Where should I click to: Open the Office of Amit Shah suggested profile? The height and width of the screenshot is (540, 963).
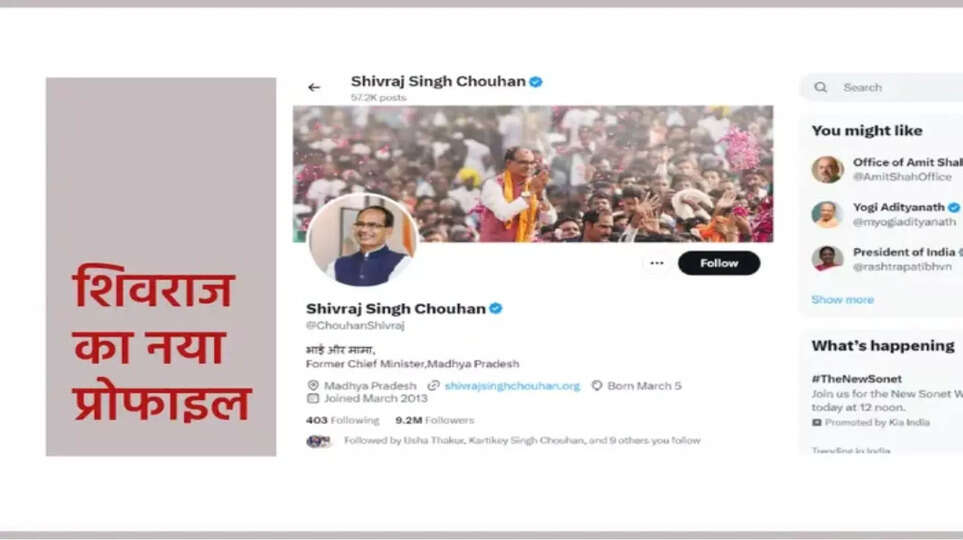(887, 169)
